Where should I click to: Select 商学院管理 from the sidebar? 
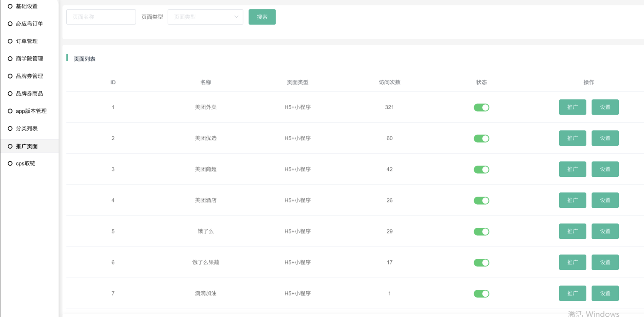(30, 59)
